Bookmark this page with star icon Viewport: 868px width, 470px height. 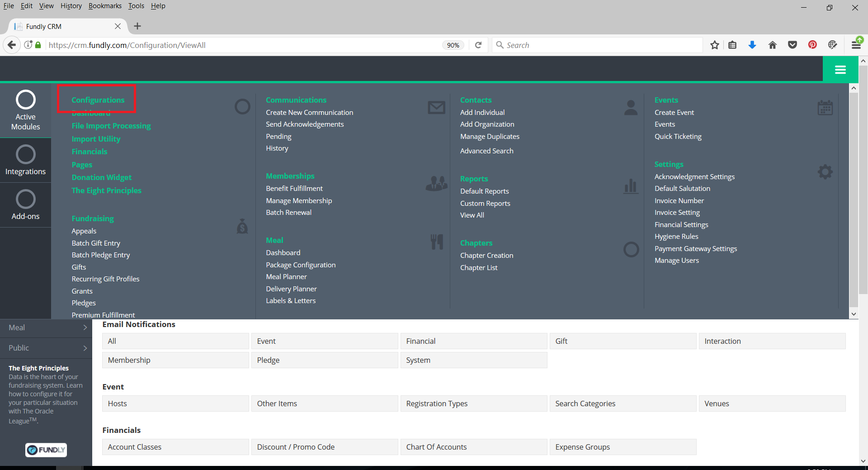(x=714, y=45)
